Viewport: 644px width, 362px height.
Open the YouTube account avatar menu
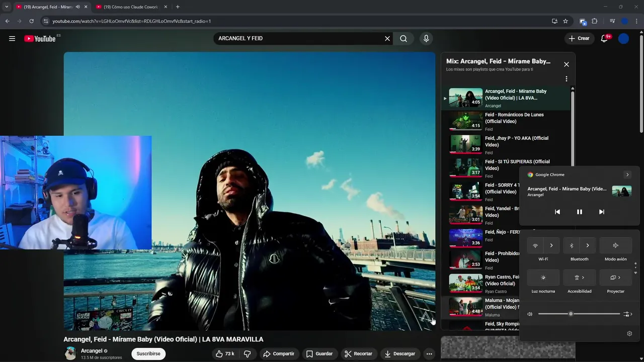tap(624, 39)
